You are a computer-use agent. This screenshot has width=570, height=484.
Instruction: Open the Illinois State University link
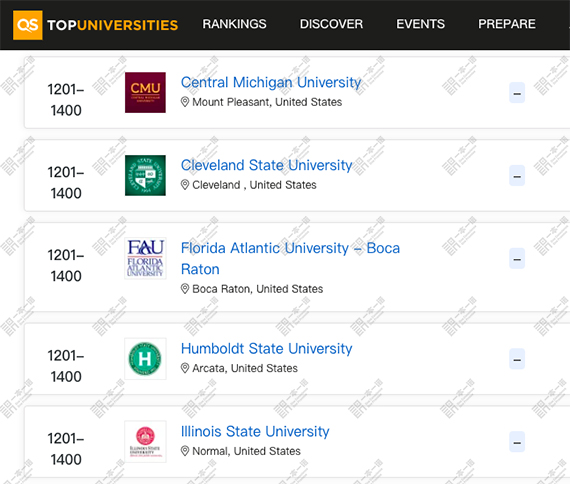(255, 432)
